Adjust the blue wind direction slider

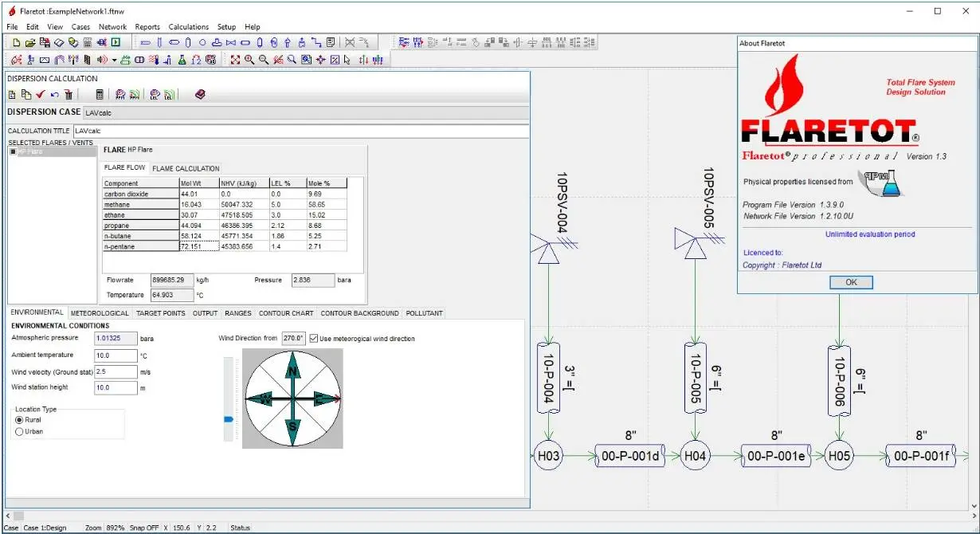coord(229,418)
